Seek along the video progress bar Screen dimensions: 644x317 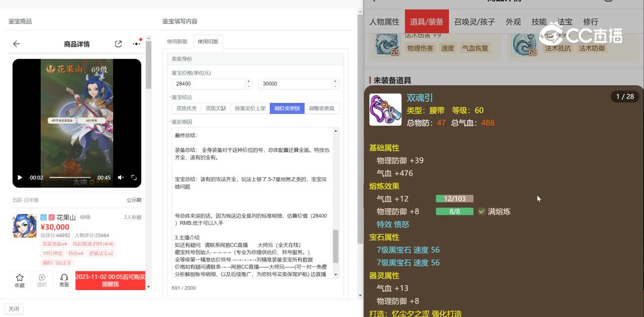[x=70, y=178]
